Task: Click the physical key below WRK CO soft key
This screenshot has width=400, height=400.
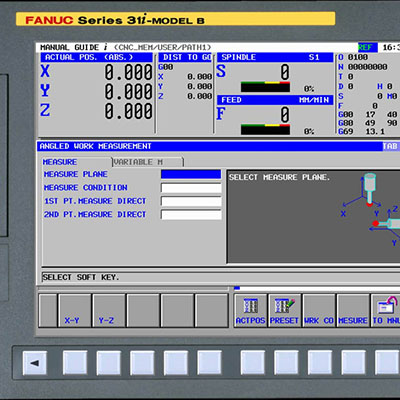Action: 320,363
